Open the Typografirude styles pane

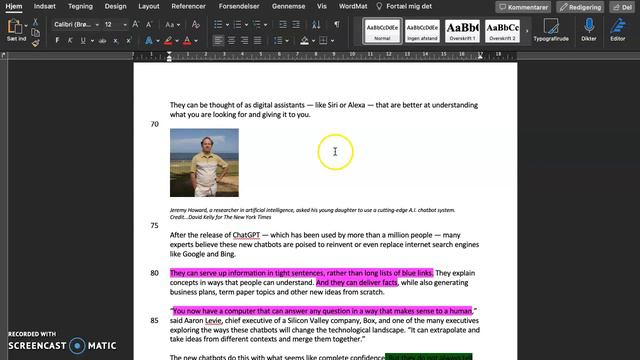[x=551, y=31]
